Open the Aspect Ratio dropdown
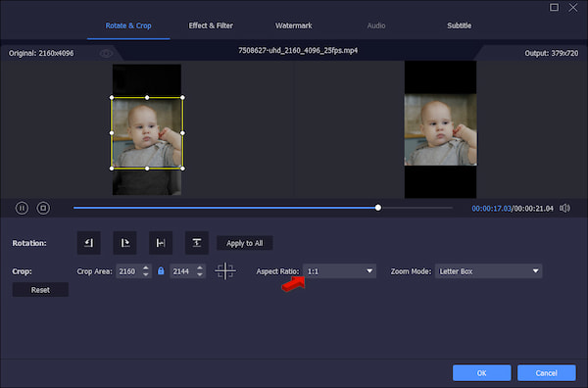The image size is (588, 388). pos(339,271)
